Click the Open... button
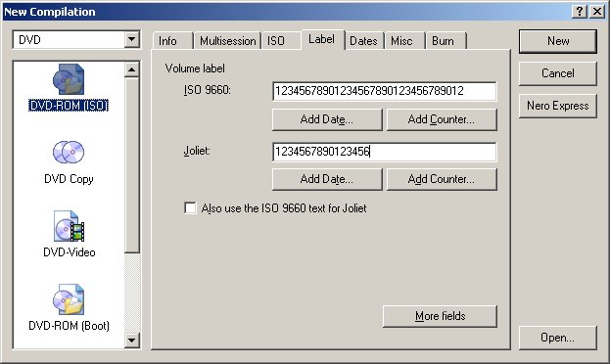610x364 pixels. point(558,338)
